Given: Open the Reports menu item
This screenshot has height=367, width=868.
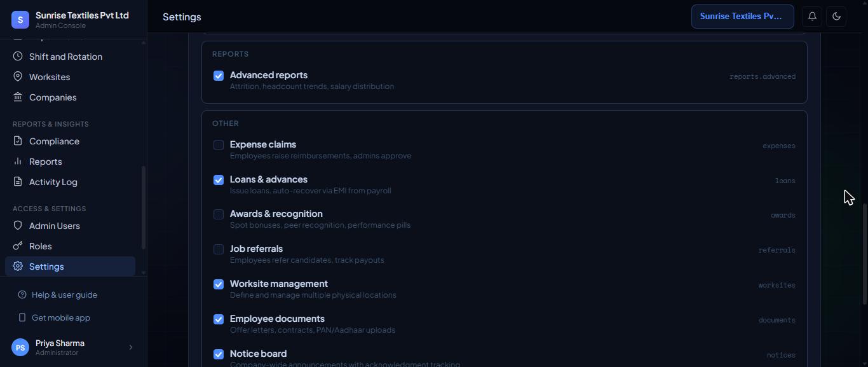Looking at the screenshot, I should tap(70, 162).
